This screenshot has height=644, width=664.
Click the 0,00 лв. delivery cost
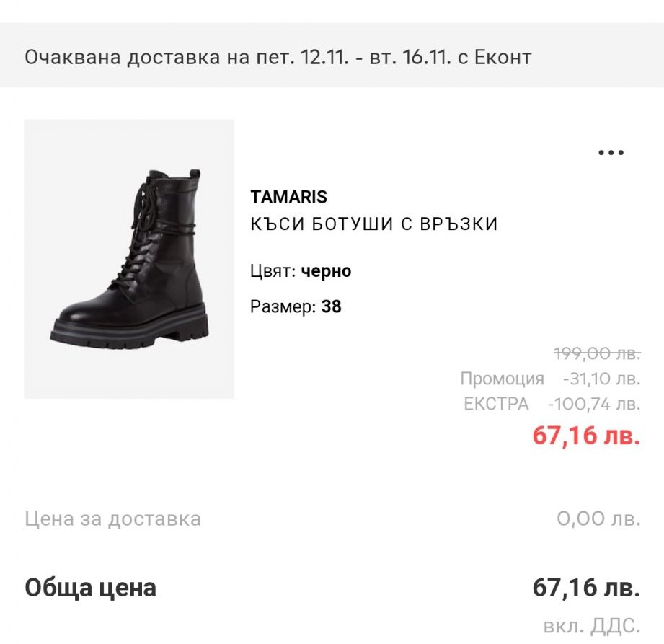pyautogui.click(x=598, y=519)
